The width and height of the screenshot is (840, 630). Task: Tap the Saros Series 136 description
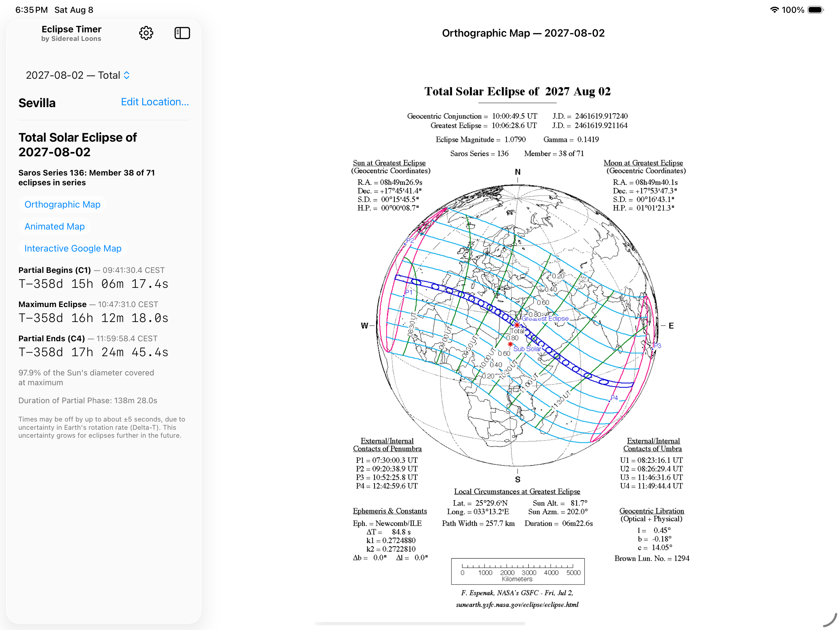coord(87,177)
